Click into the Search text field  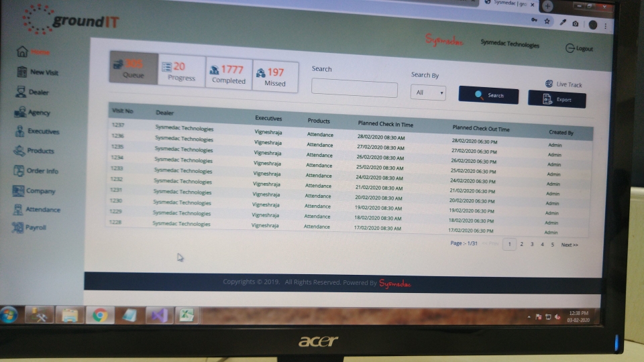(x=354, y=88)
